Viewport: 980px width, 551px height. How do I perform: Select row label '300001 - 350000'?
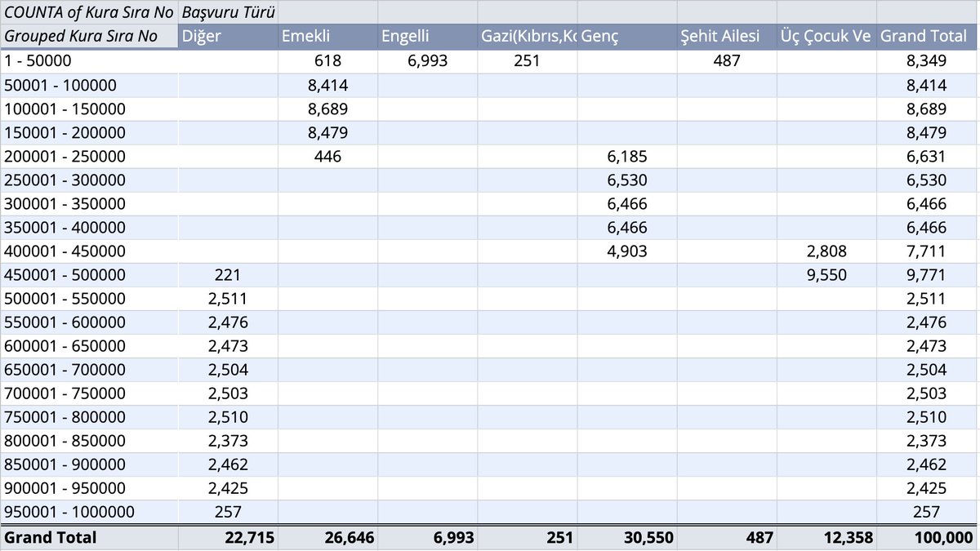[89, 203]
